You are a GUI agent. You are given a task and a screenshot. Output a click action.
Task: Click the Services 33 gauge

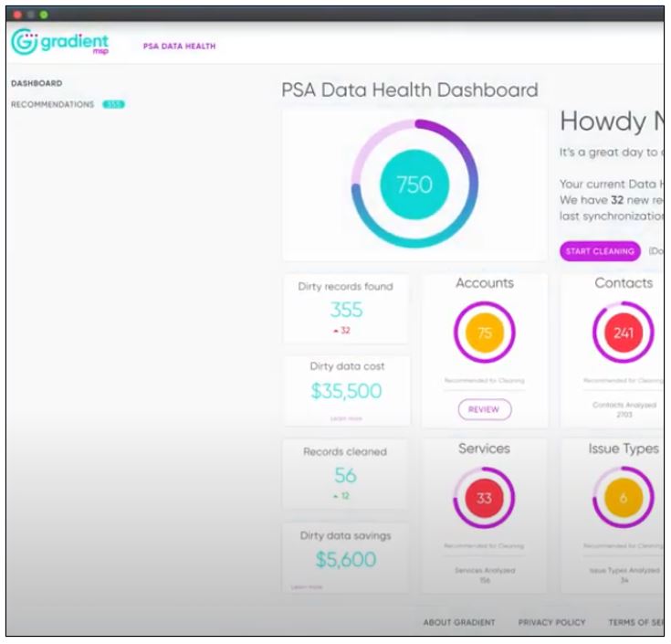pos(485,498)
